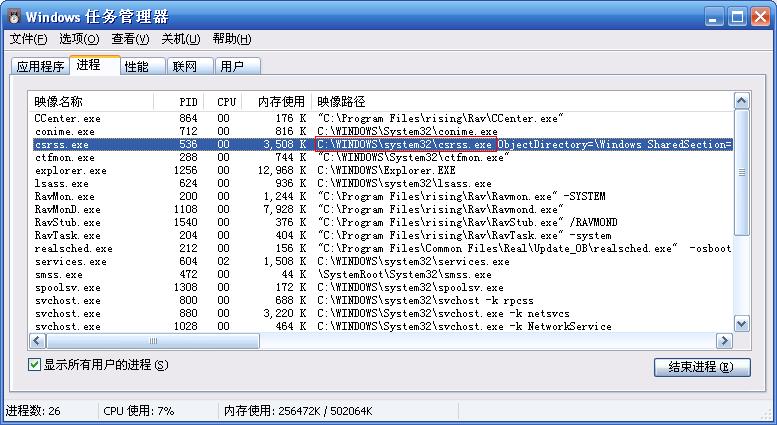Click the 结束进程(E) button
Image resolution: width=777 pixels, height=425 pixels.
click(x=702, y=367)
